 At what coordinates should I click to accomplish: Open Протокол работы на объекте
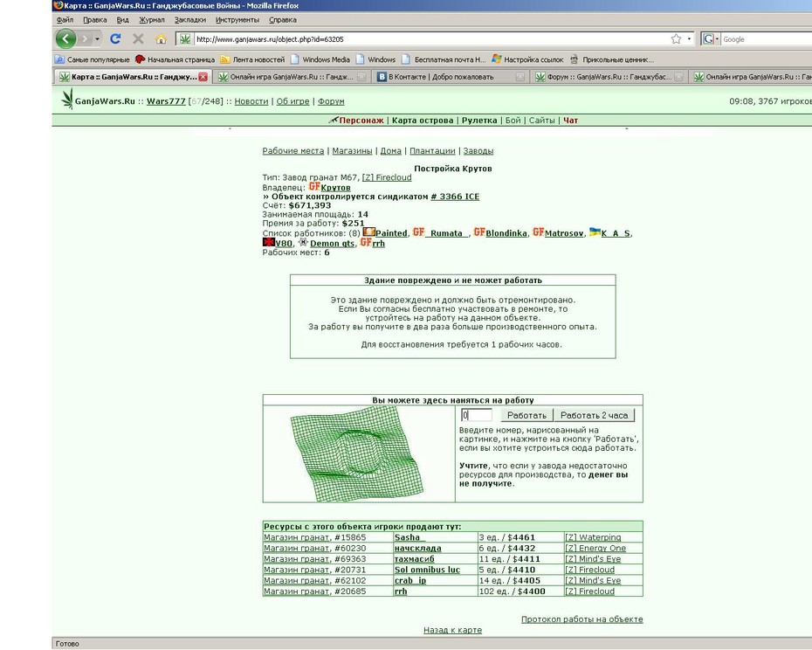[x=582, y=619]
